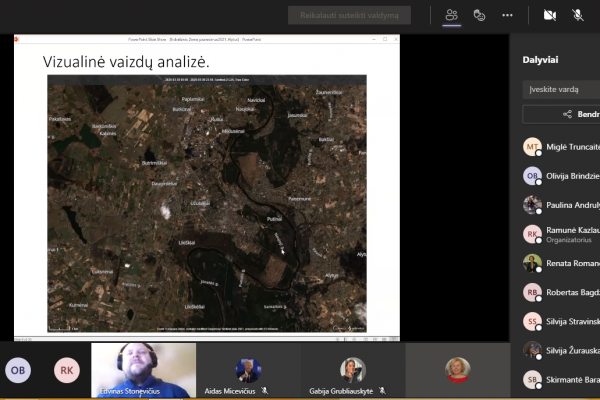The image size is (600, 400).
Task: Select participant Paulina Andruly
Action: [561, 205]
